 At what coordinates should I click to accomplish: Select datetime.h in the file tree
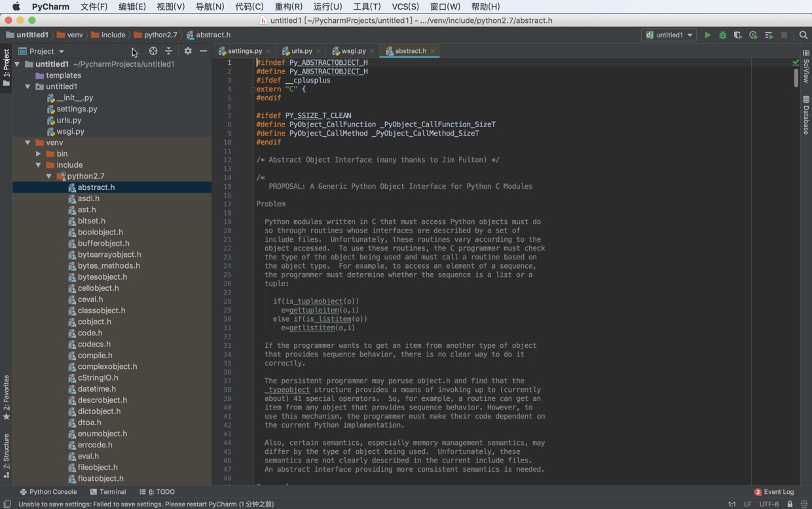(97, 389)
